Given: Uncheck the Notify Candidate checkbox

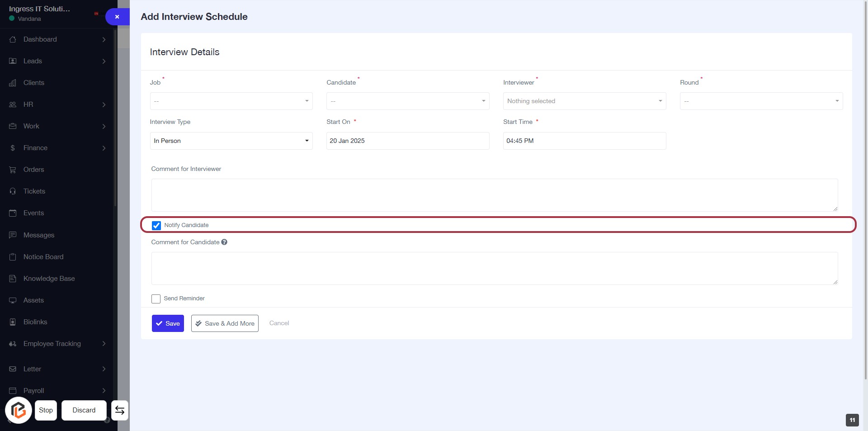Looking at the screenshot, I should pyautogui.click(x=156, y=225).
